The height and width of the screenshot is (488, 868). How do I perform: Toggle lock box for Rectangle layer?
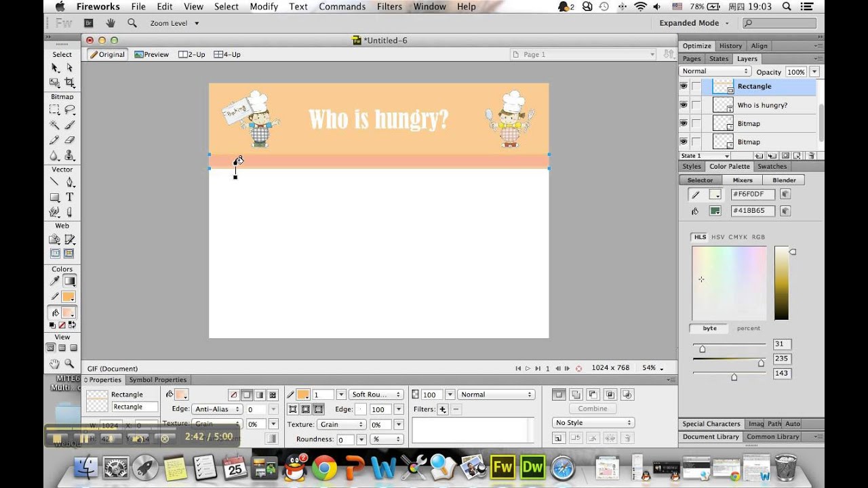pyautogui.click(x=696, y=87)
